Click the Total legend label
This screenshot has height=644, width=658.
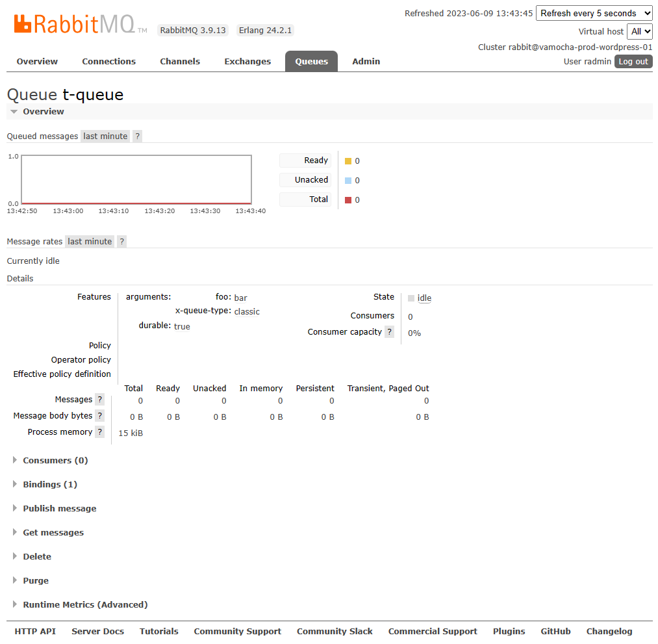305,200
